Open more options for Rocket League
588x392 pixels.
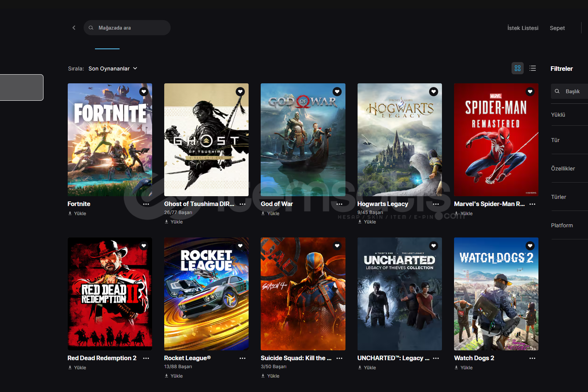tap(243, 358)
